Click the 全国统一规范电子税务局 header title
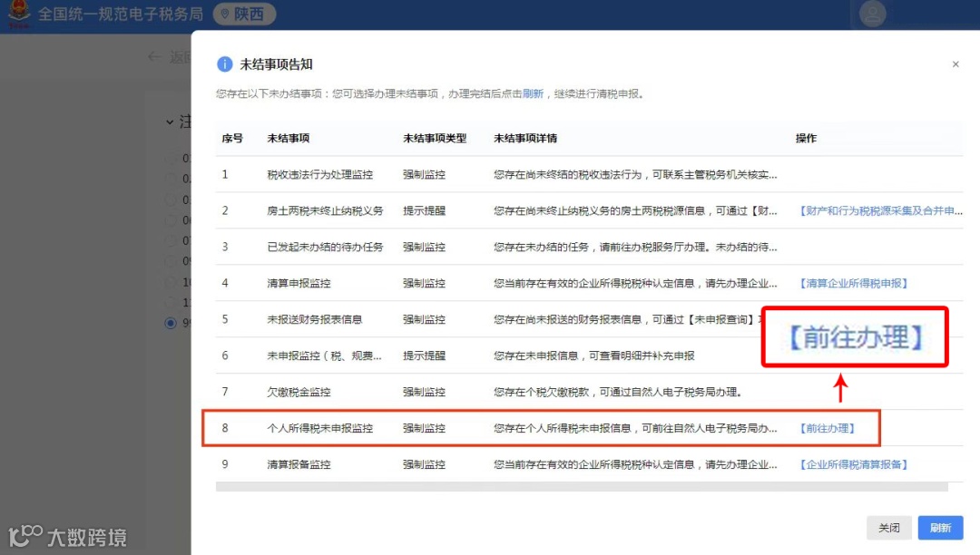This screenshot has height=555, width=980. pyautogui.click(x=121, y=14)
